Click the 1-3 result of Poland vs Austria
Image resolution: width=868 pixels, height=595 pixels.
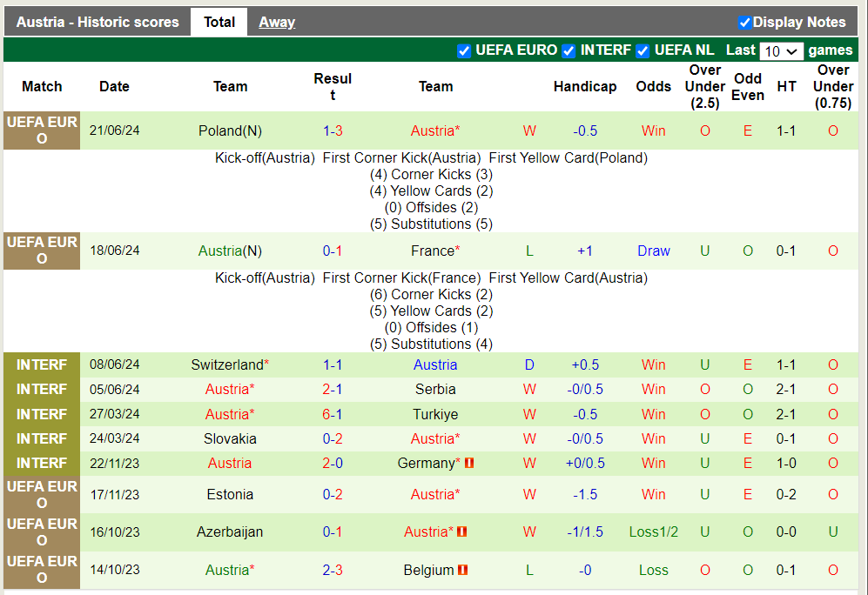click(333, 131)
